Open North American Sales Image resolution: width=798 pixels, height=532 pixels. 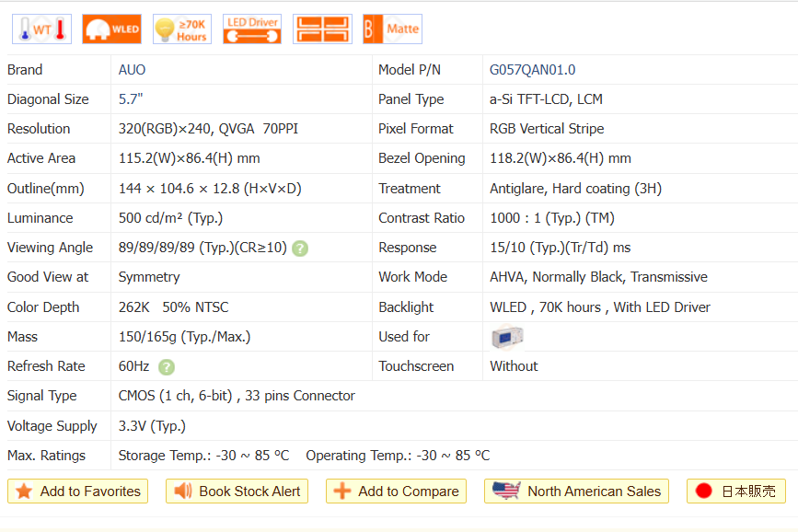click(x=576, y=492)
